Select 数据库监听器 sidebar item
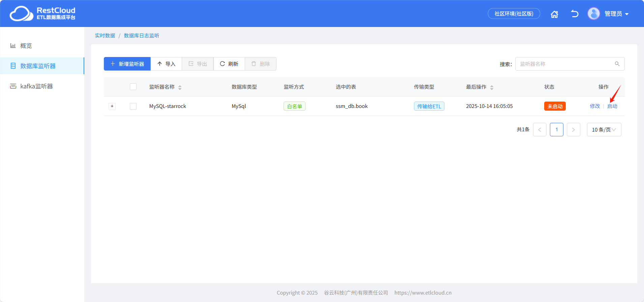The image size is (644, 302). (x=42, y=66)
